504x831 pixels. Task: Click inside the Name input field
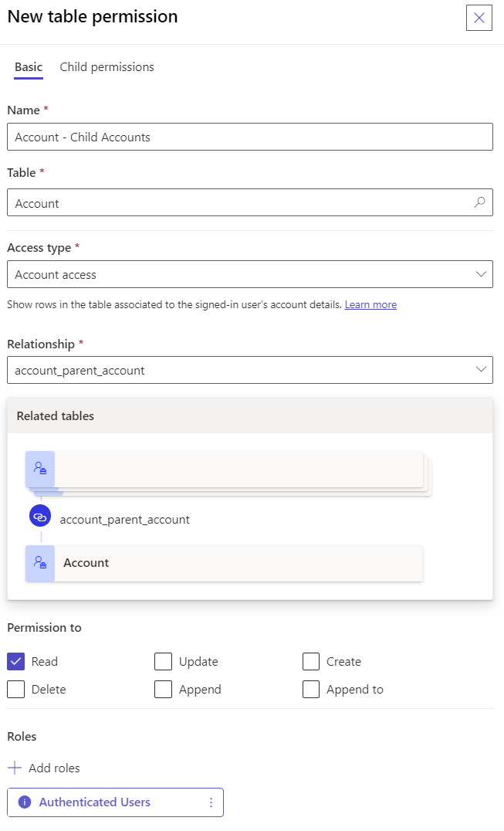(x=251, y=137)
